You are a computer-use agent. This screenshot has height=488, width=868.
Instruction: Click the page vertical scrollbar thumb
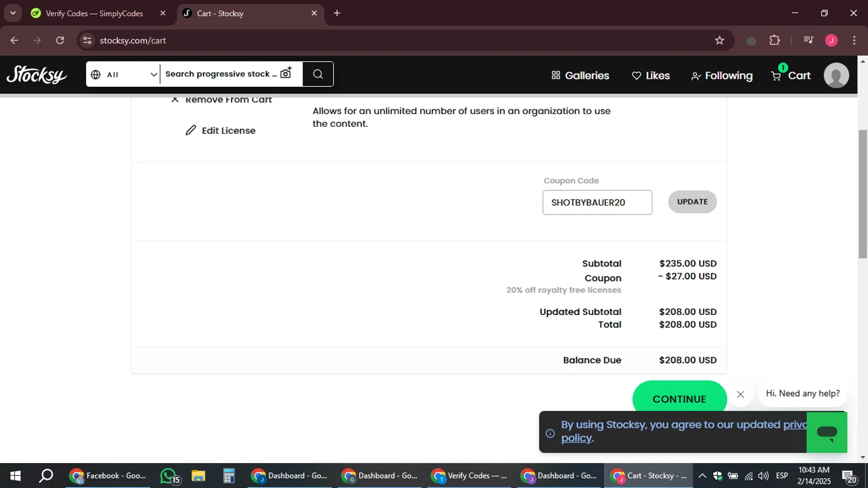tap(863, 194)
